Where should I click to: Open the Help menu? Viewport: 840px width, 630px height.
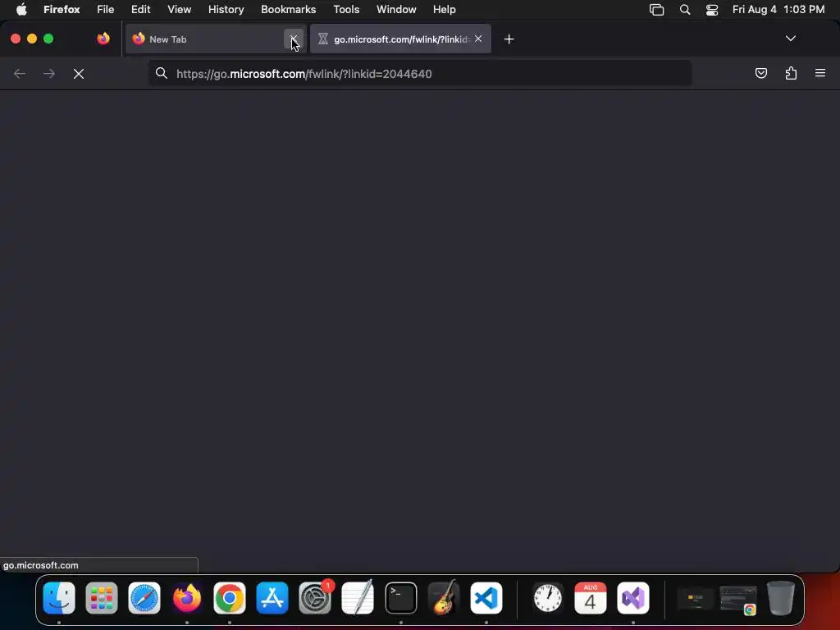click(x=444, y=10)
